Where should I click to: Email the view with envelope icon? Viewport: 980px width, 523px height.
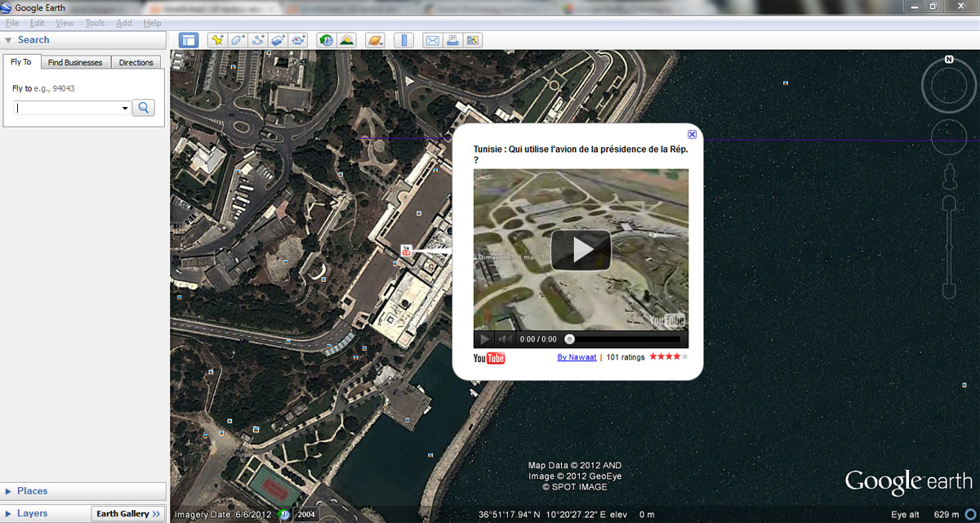(x=432, y=39)
